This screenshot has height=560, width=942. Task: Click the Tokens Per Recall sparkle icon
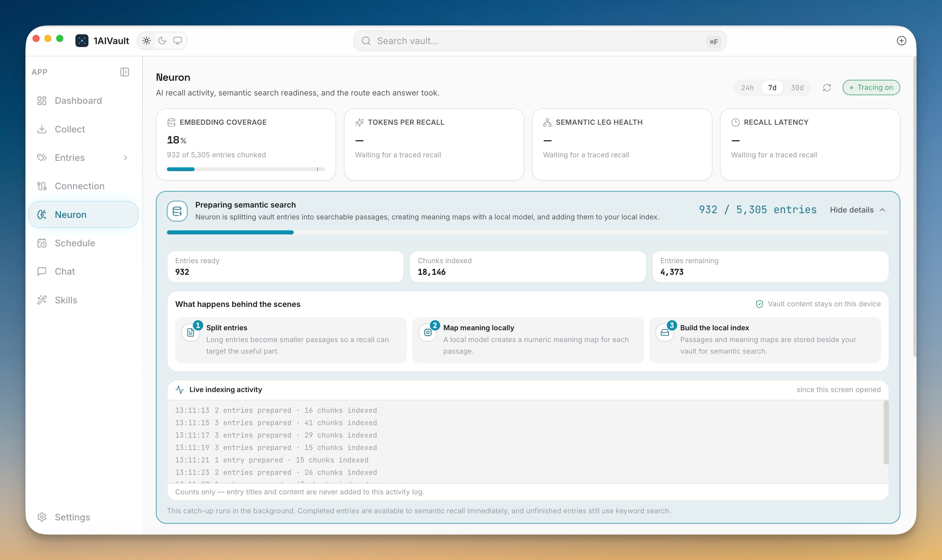tap(359, 122)
